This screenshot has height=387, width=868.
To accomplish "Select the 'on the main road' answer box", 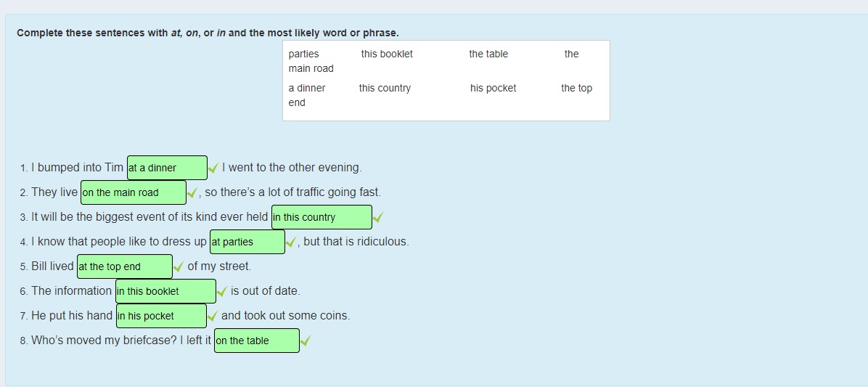I will 133,192.
